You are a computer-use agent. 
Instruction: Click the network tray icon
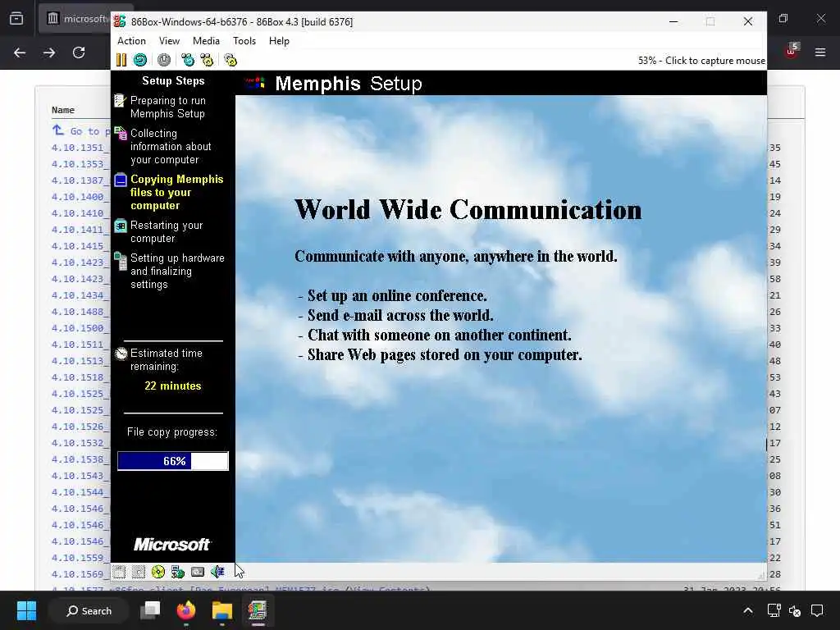[x=774, y=610]
